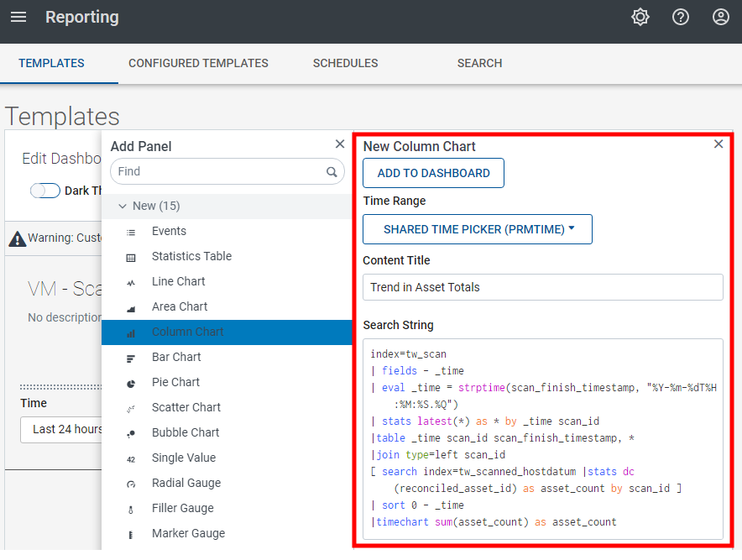Click the Pie Chart icon
742x560 pixels.
tap(131, 384)
